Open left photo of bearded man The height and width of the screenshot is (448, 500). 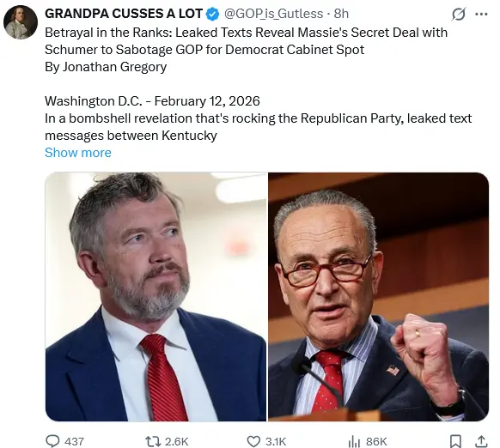click(x=155, y=297)
